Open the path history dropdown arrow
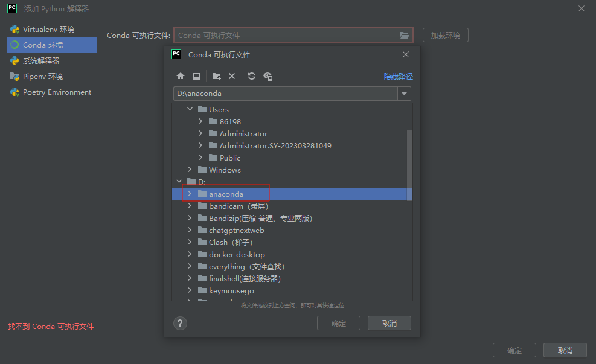The width and height of the screenshot is (596, 364). (404, 94)
